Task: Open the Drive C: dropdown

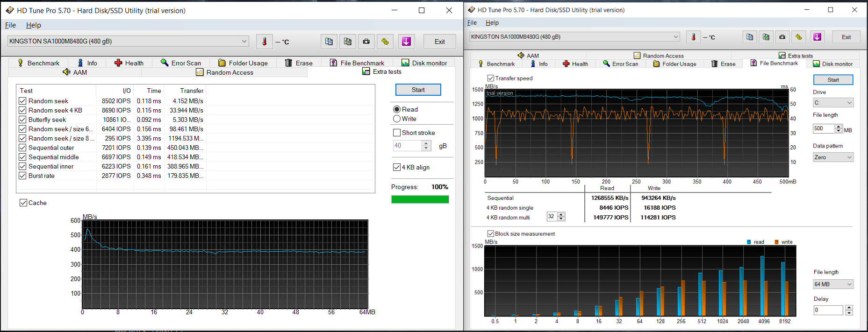Action: 833,103
